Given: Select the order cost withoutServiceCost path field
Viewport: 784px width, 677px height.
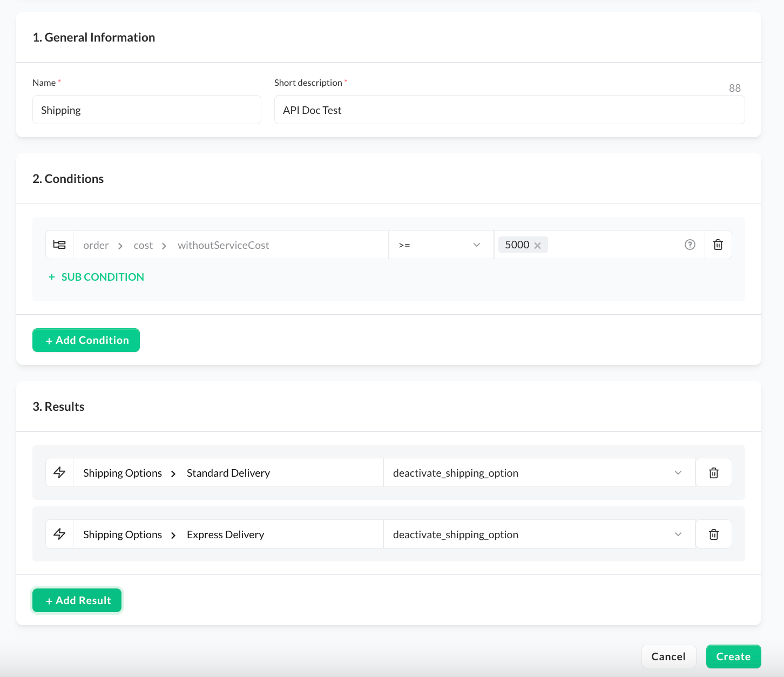Looking at the screenshot, I should click(x=231, y=245).
